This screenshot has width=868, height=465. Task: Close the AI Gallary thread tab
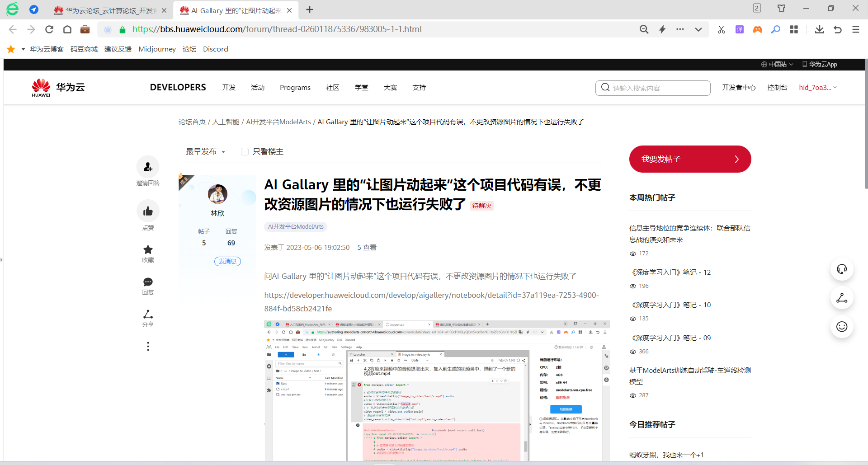289,10
